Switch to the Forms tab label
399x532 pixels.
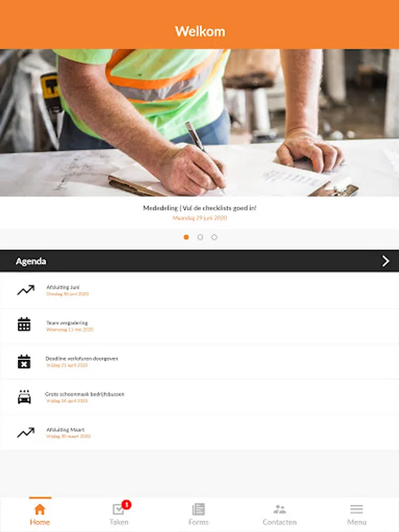199,522
